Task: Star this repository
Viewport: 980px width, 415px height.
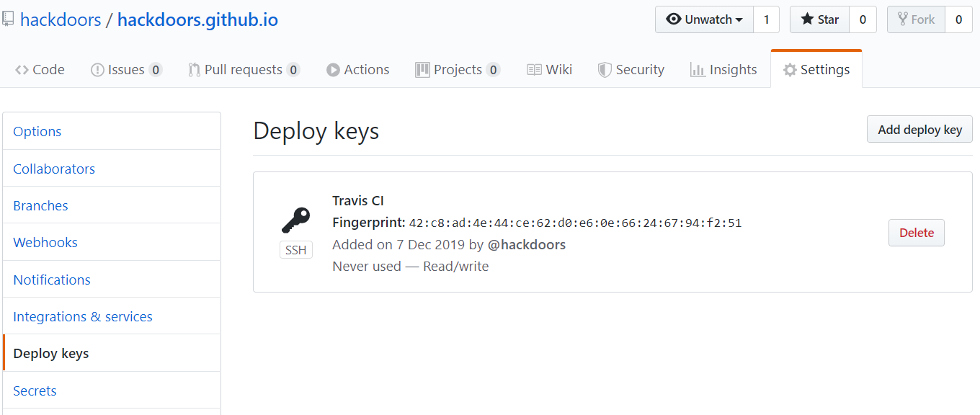Action: [x=819, y=19]
